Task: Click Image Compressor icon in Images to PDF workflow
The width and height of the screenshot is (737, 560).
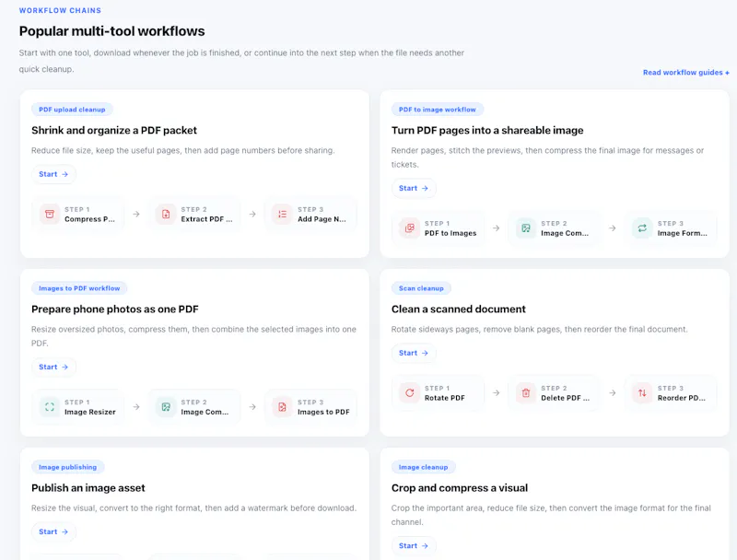Action: (x=166, y=407)
